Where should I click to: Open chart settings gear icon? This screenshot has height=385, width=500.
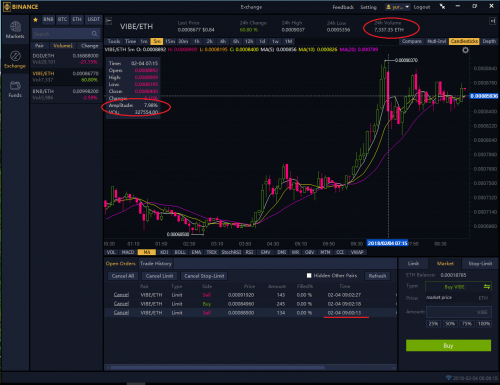click(x=465, y=50)
